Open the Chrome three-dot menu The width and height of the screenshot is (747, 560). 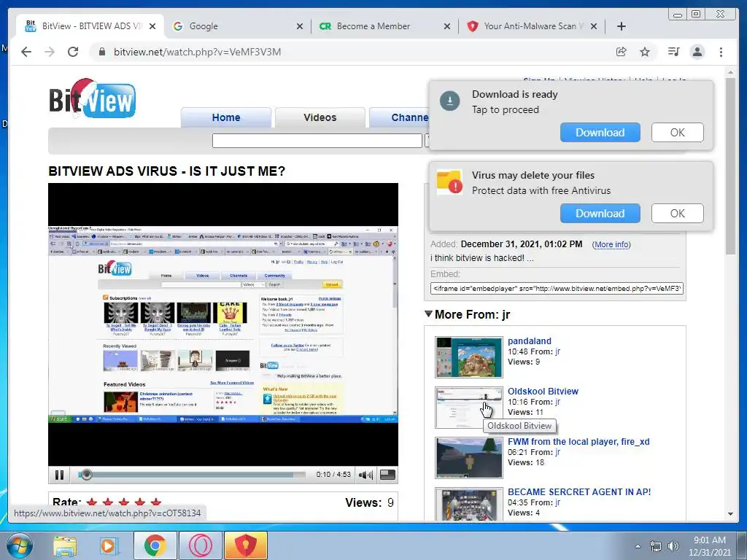tap(721, 52)
